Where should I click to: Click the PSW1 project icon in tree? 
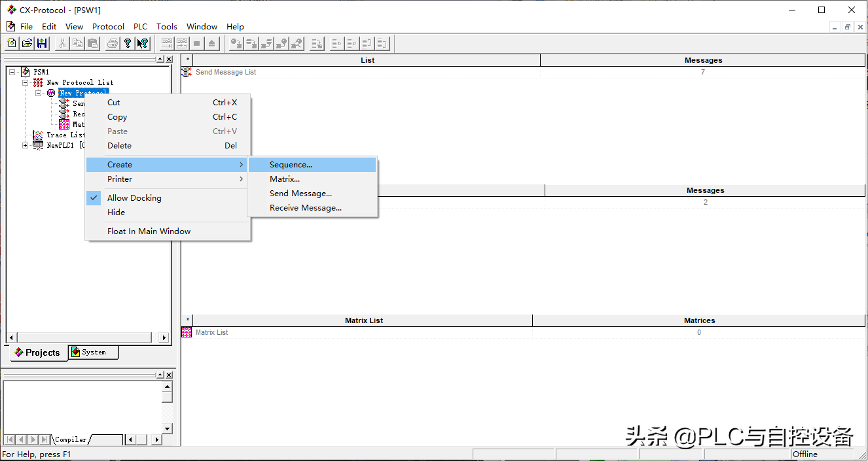pos(26,72)
